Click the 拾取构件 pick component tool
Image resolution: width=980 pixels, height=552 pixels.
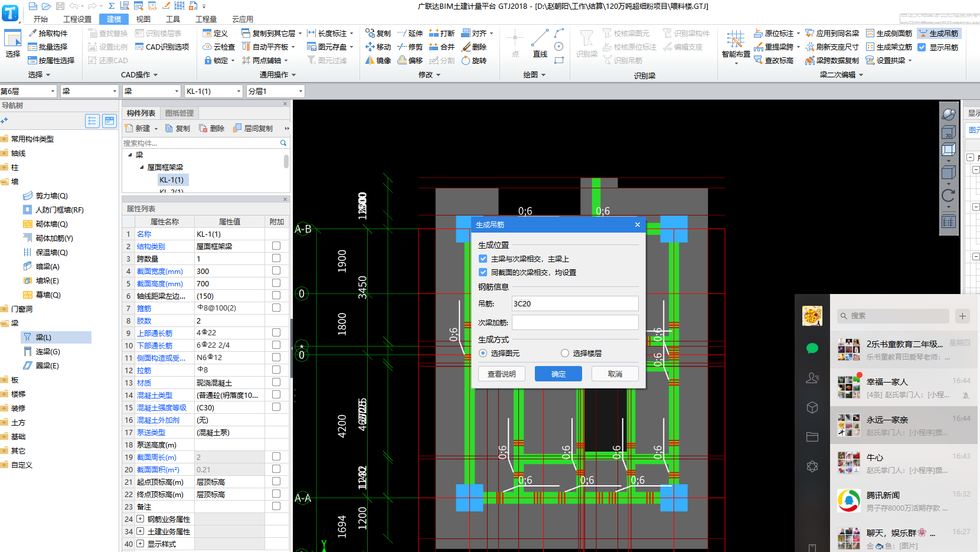pyautogui.click(x=48, y=34)
